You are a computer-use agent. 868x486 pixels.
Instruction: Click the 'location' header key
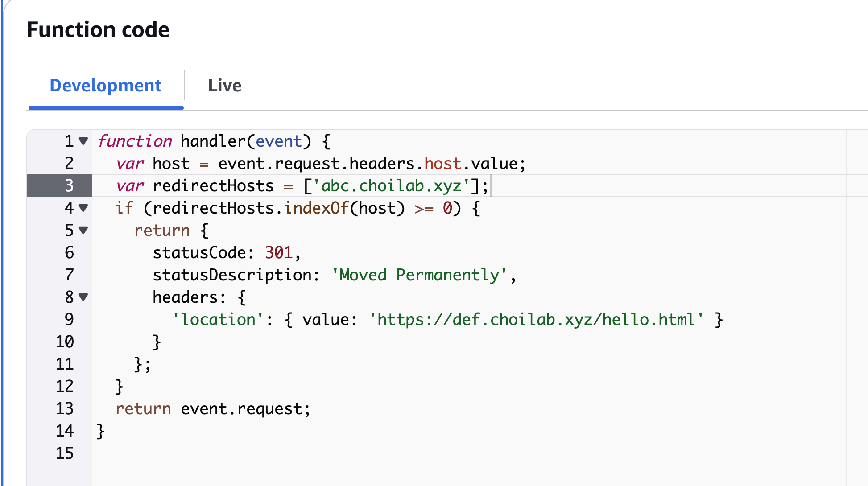coord(219,320)
